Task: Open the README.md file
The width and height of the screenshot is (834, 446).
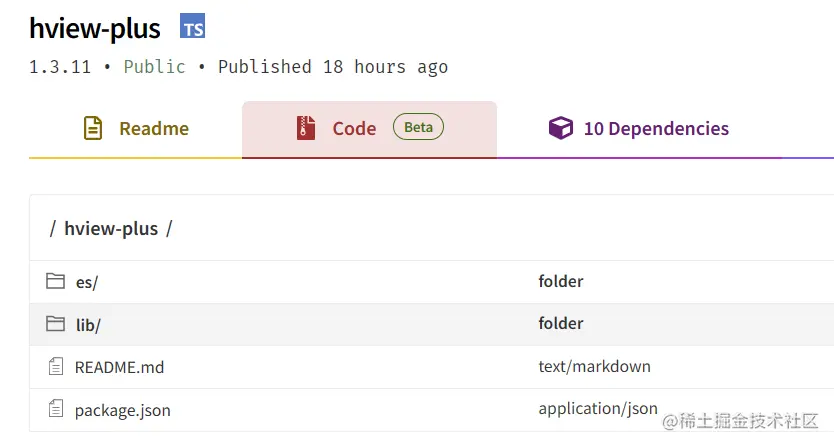Action: click(119, 367)
